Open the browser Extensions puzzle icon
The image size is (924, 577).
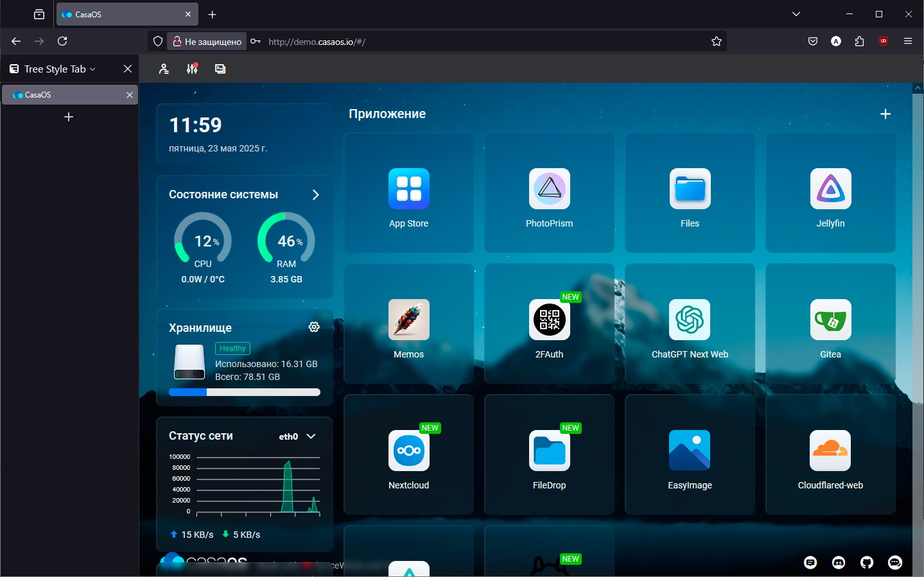click(860, 41)
